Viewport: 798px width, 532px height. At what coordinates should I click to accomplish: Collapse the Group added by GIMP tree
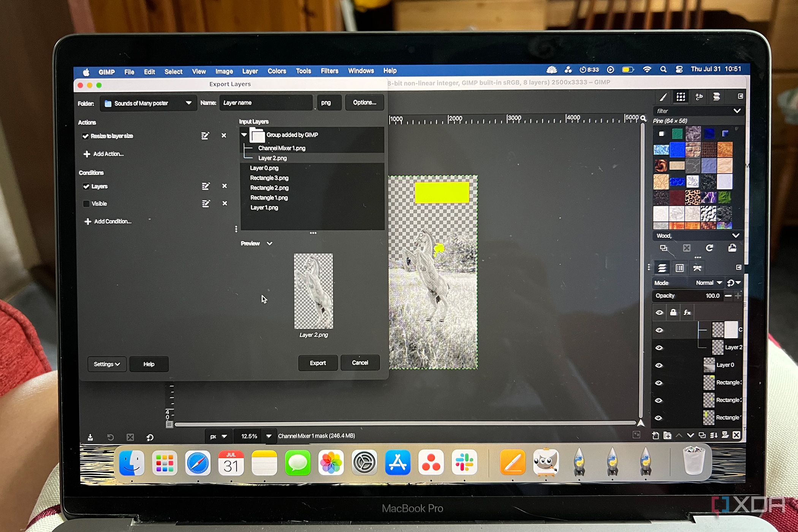coord(244,135)
